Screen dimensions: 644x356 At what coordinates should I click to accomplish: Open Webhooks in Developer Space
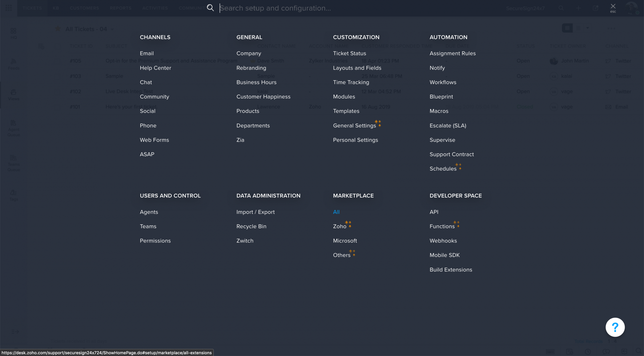click(443, 241)
